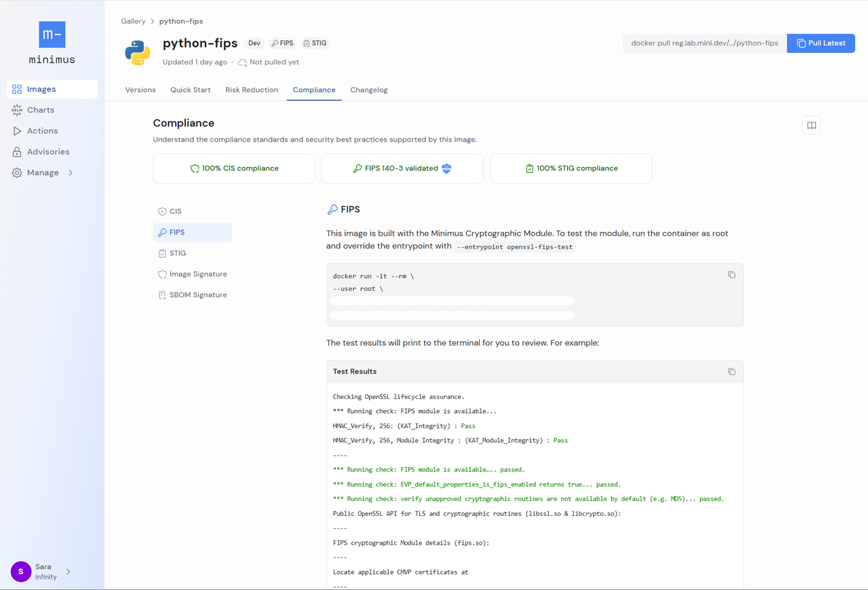The image size is (868, 590).
Task: Copy the Test Results output
Action: click(731, 372)
